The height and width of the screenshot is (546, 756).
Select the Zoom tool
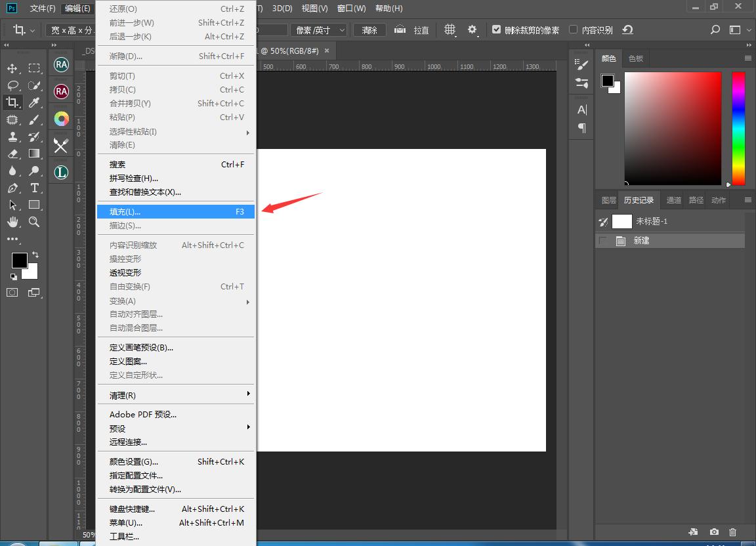click(34, 222)
